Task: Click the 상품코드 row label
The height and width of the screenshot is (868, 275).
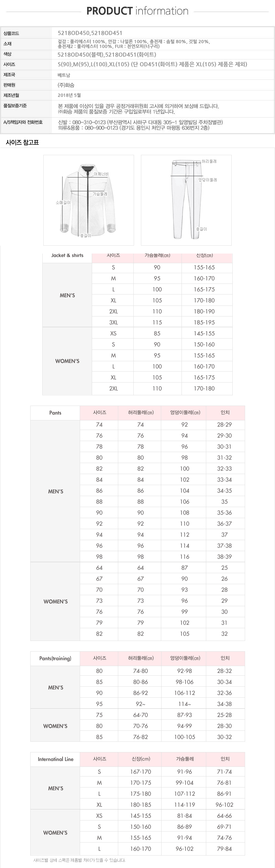Action: point(11,33)
